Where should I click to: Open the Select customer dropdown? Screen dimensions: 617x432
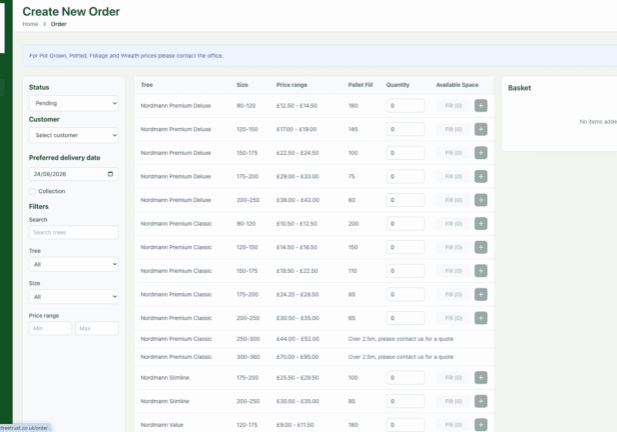pyautogui.click(x=74, y=135)
